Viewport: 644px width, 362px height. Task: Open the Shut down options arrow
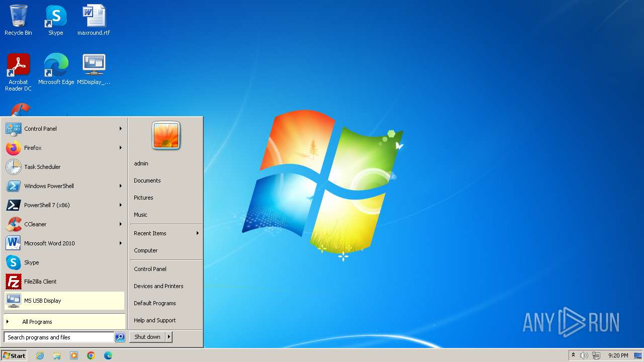(169, 337)
